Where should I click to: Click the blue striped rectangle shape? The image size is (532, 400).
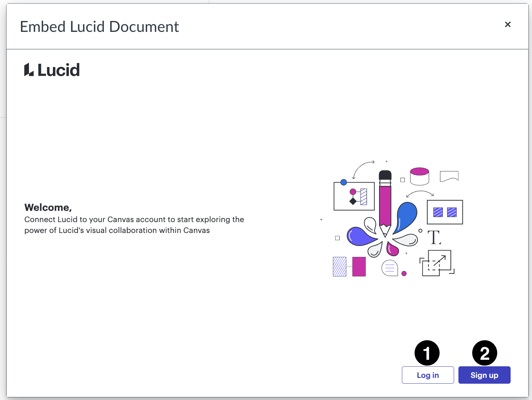click(x=340, y=267)
